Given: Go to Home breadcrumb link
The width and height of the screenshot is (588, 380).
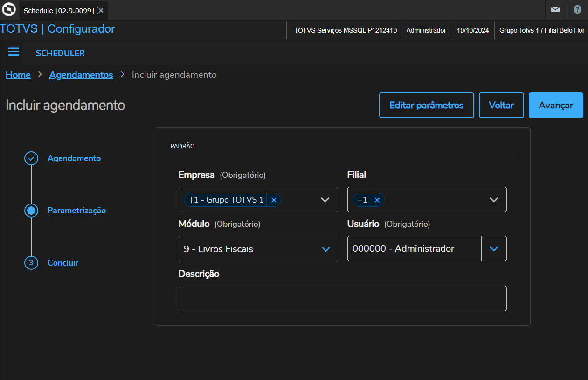Looking at the screenshot, I should pyautogui.click(x=18, y=75).
